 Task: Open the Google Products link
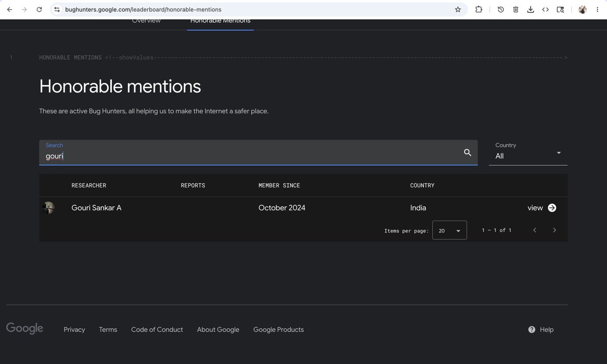click(x=279, y=330)
